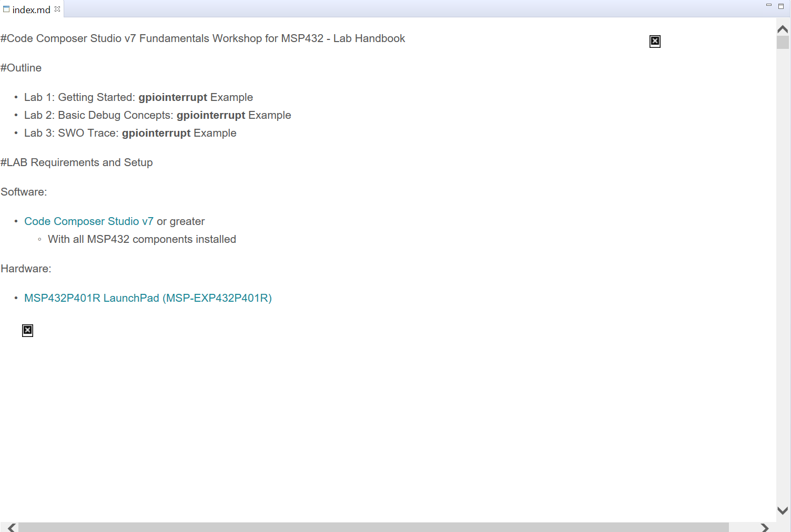The height and width of the screenshot is (532, 791).
Task: Open the MSP432P401R LaunchPad link
Action: click(x=148, y=298)
